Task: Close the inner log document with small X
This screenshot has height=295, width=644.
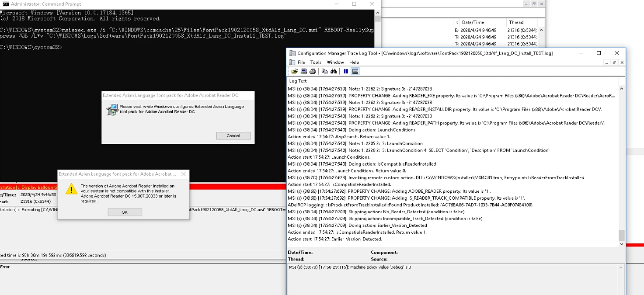Action: pos(622,62)
